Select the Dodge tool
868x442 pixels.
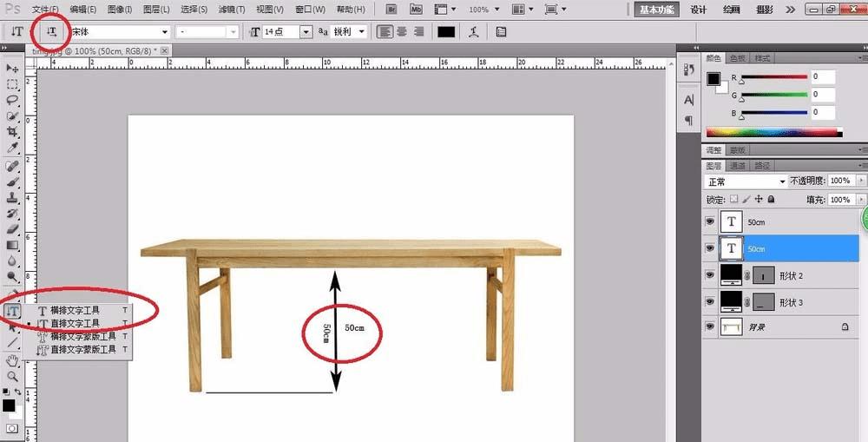pyautogui.click(x=12, y=277)
